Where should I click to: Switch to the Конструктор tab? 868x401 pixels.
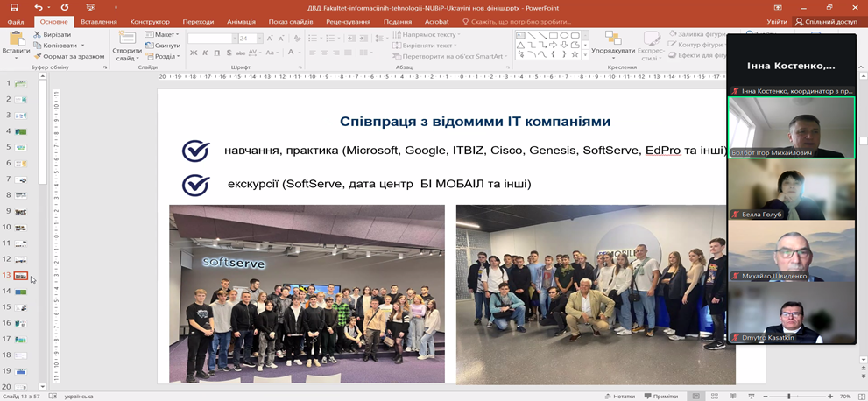click(x=150, y=22)
